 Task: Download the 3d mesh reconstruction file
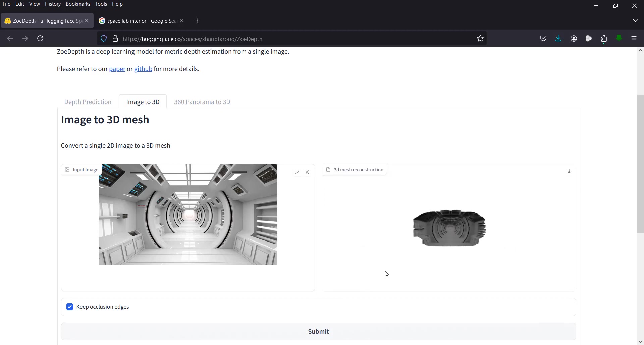569,171
